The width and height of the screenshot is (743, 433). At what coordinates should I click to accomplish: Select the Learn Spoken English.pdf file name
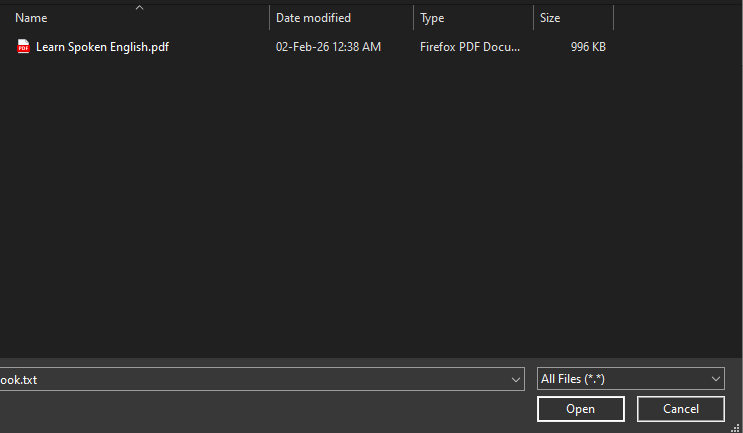click(102, 47)
